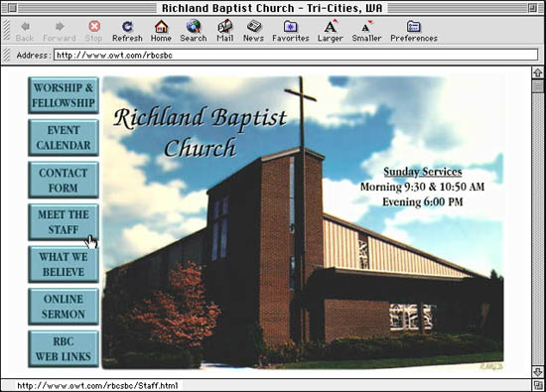
Task: Click the church photo banner image
Action: 302,222
